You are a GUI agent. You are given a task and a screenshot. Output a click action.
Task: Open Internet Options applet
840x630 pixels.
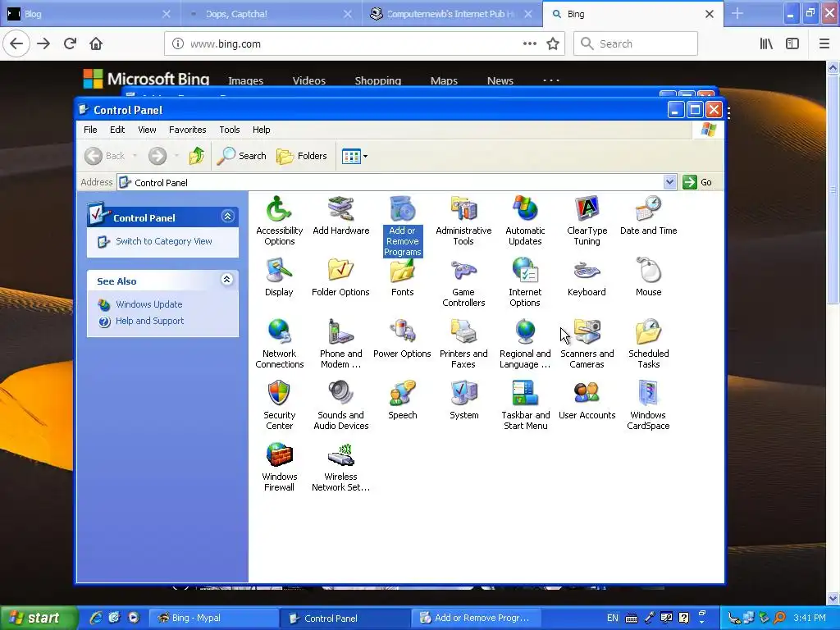(525, 282)
